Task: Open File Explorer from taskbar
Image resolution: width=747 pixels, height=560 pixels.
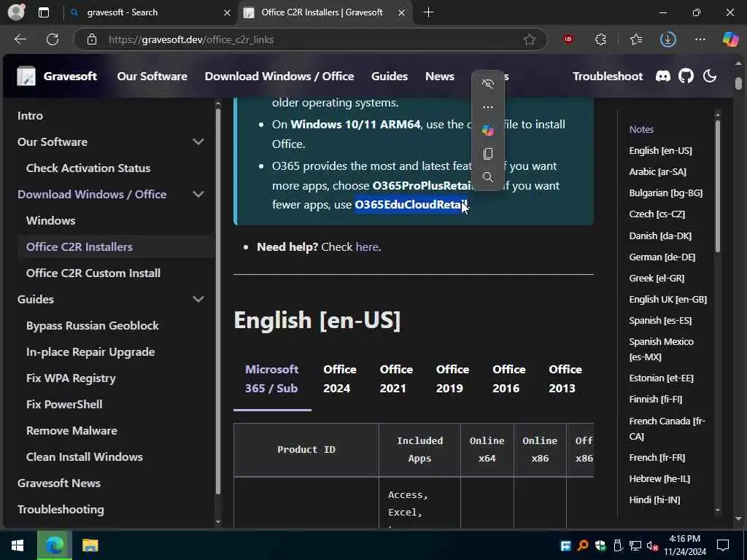Action: coord(90,545)
